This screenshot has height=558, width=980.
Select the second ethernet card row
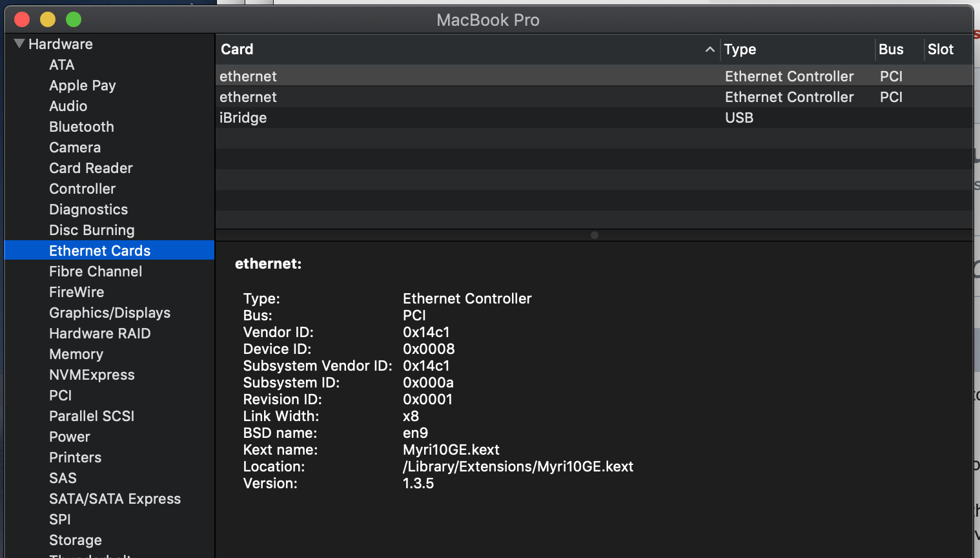point(594,97)
